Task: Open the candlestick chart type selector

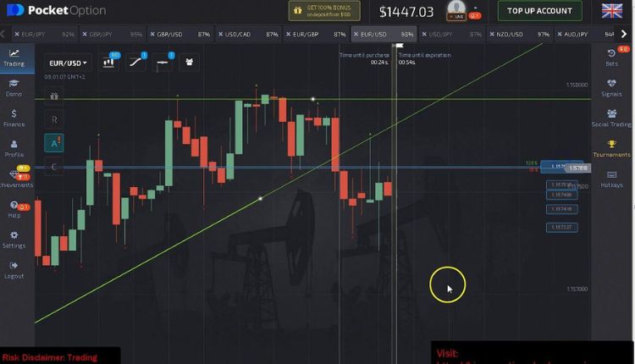Action: tap(110, 62)
